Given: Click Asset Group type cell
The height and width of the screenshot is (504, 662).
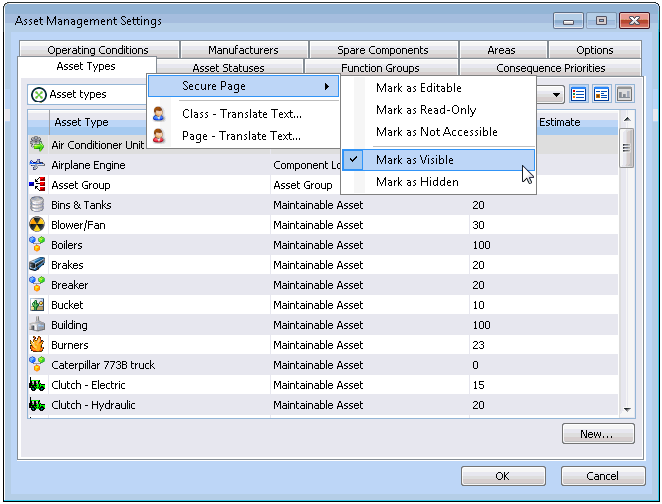Looking at the screenshot, I should 303,185.
